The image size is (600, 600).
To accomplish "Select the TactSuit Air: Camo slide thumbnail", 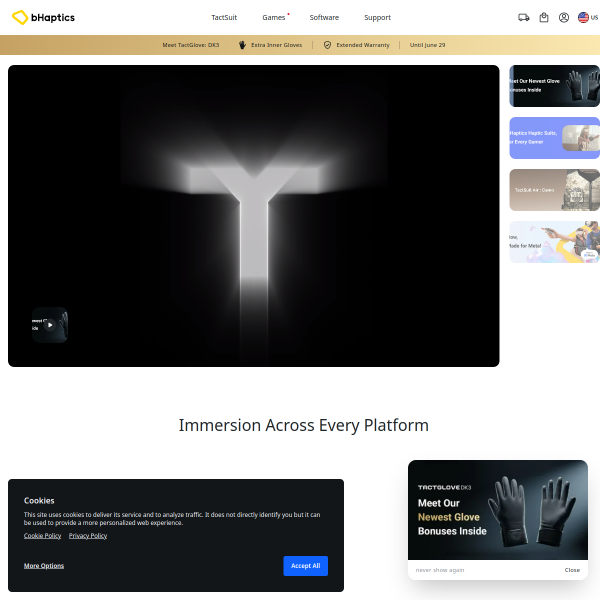I will tap(554, 190).
